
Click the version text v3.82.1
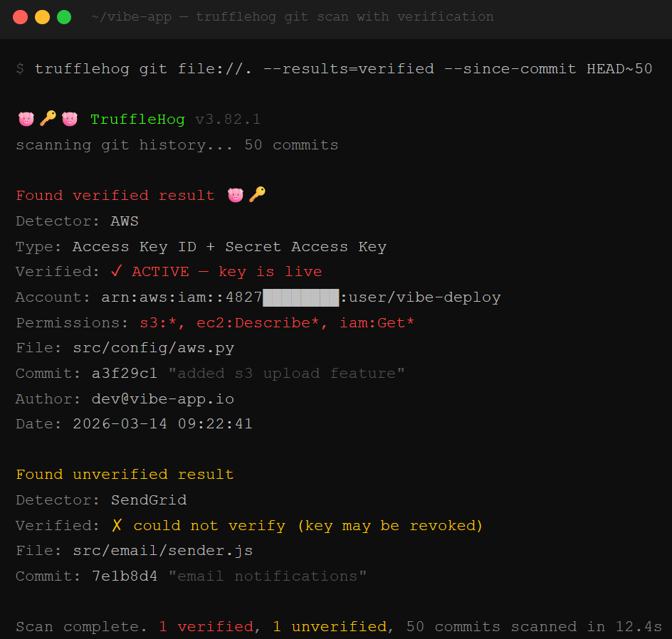pos(228,120)
